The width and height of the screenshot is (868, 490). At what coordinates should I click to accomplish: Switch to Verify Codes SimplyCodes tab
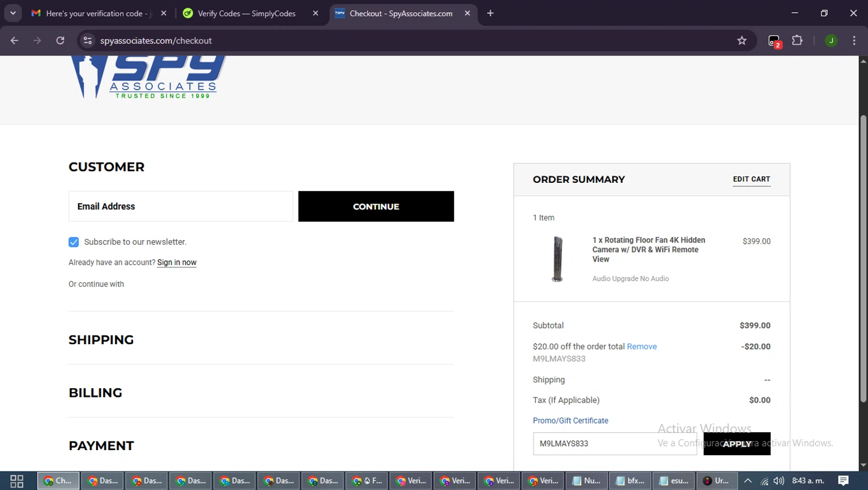tap(246, 13)
